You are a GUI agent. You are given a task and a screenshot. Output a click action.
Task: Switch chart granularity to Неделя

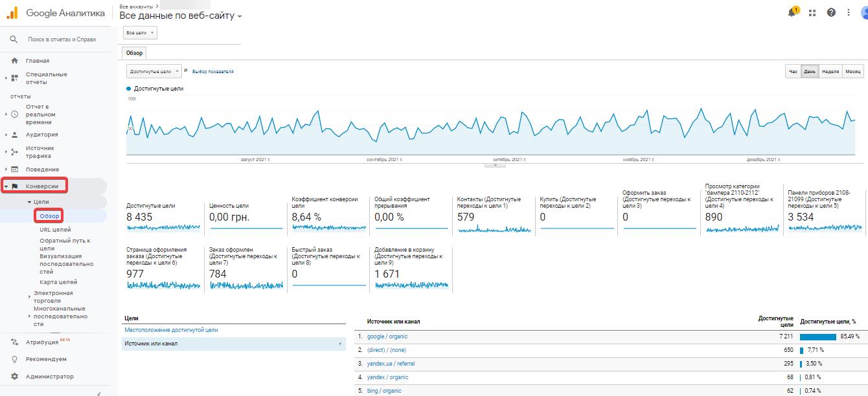click(830, 72)
